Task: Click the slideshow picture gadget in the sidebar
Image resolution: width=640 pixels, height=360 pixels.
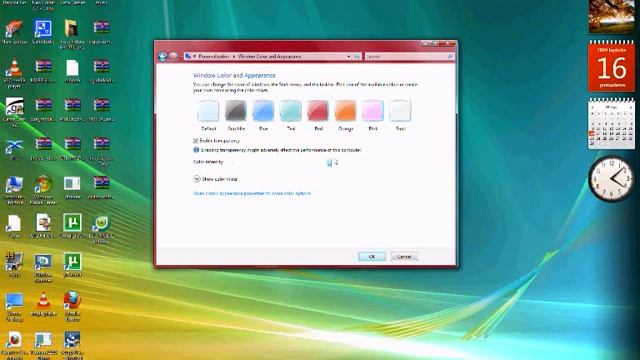Action: coord(611,17)
